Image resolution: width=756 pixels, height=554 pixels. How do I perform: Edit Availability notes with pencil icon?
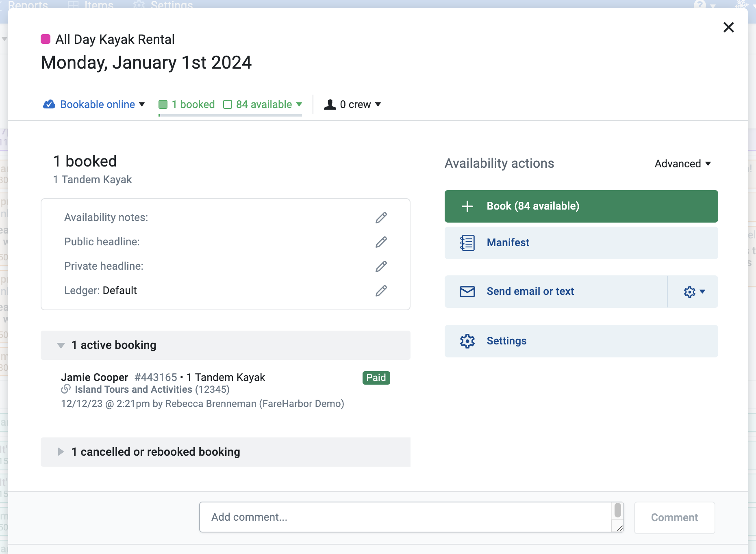[381, 218]
